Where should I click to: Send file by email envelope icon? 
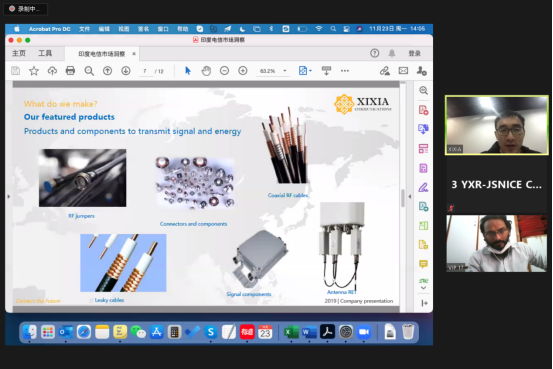tap(403, 71)
